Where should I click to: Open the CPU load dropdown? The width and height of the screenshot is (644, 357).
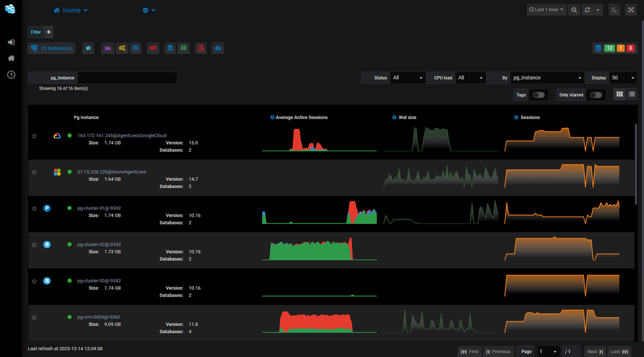pyautogui.click(x=470, y=78)
